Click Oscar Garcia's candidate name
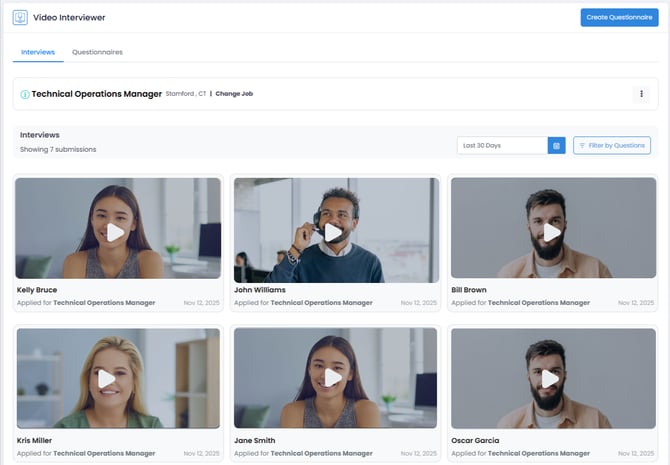 (x=477, y=440)
